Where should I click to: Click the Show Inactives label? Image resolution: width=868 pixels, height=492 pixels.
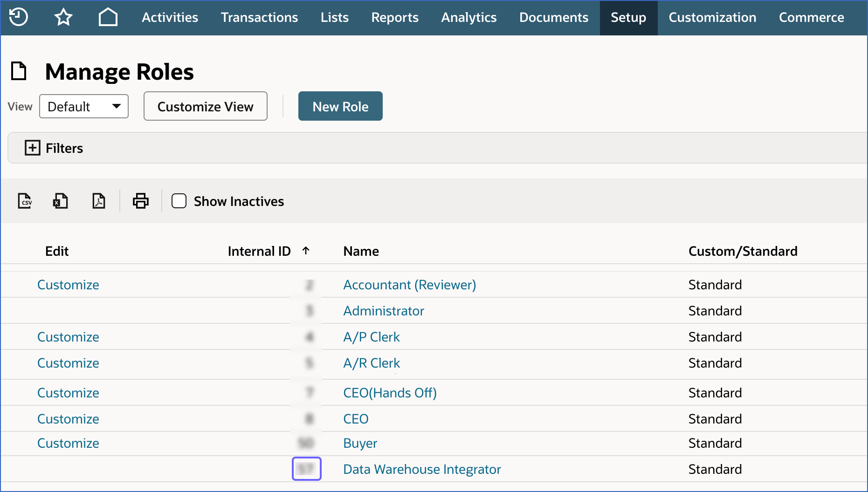[239, 201]
